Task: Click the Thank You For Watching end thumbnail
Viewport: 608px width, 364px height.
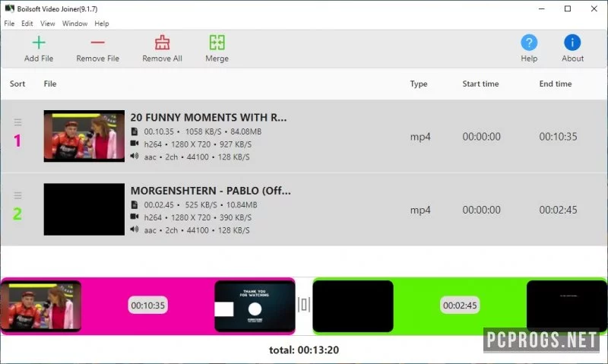Action: coord(255,306)
